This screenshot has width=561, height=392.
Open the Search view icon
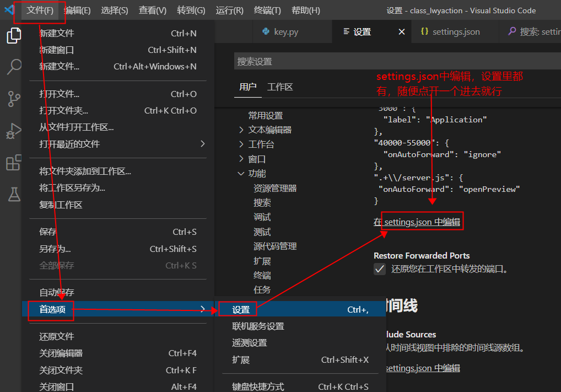14,67
